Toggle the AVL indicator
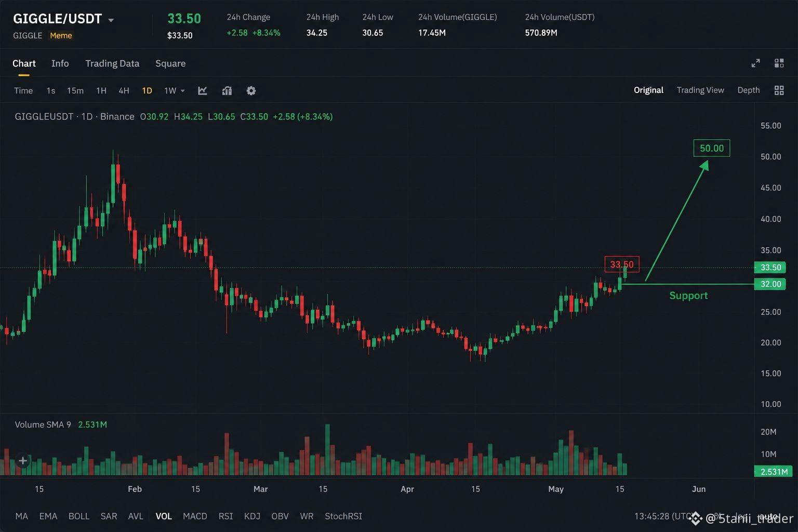798x532 pixels. (136, 516)
